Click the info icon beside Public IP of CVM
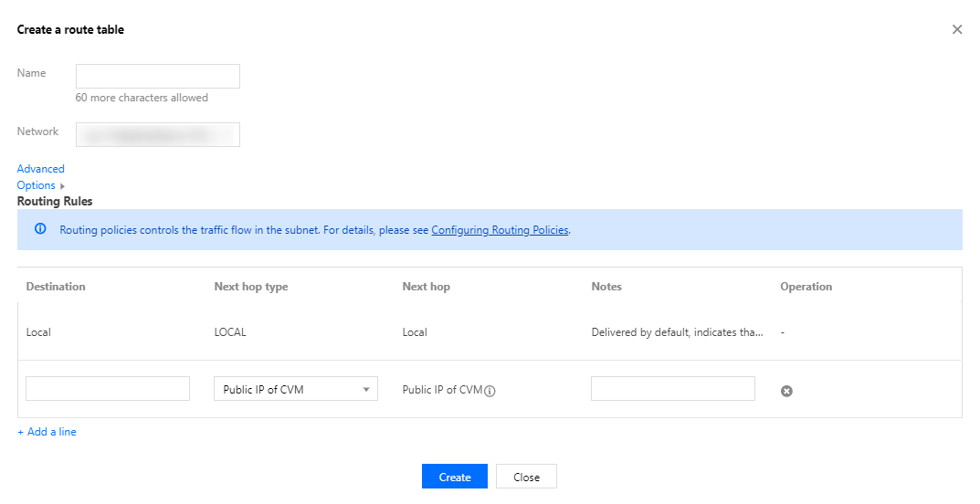This screenshot has height=504, width=980. click(x=490, y=391)
